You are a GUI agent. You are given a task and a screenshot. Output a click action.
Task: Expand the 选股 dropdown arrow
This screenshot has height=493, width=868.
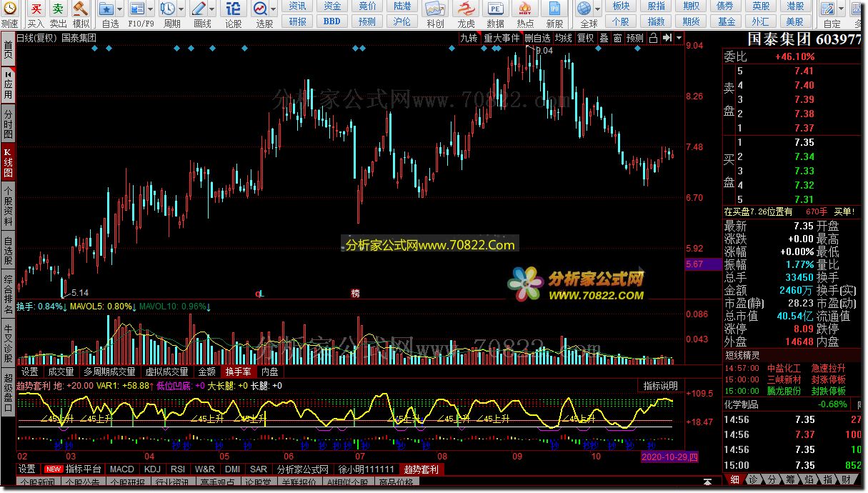coord(274,9)
